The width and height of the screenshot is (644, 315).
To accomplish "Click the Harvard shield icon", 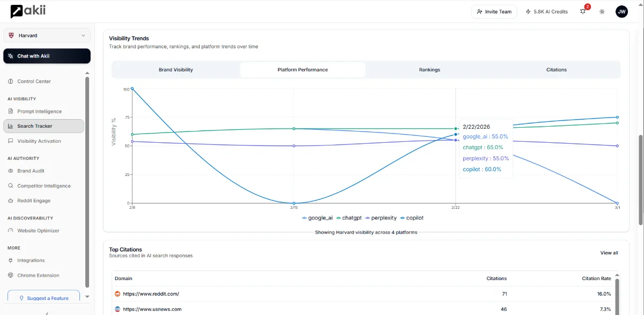I will coord(12,35).
